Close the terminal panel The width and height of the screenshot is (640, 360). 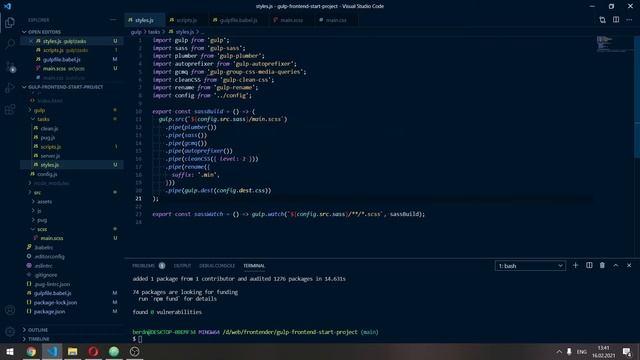pos(629,265)
